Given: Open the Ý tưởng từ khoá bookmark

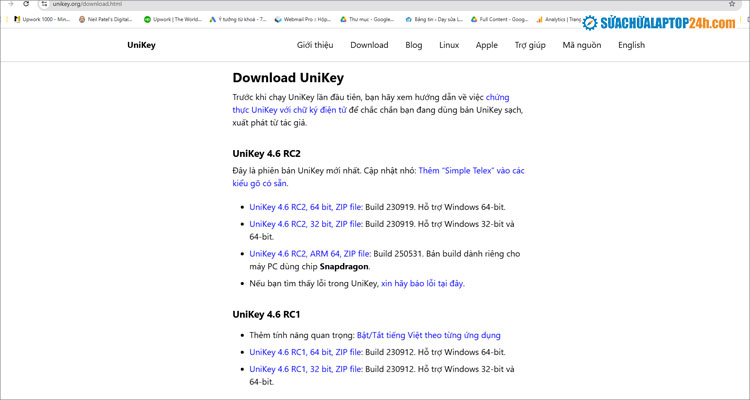Looking at the screenshot, I should point(238,19).
